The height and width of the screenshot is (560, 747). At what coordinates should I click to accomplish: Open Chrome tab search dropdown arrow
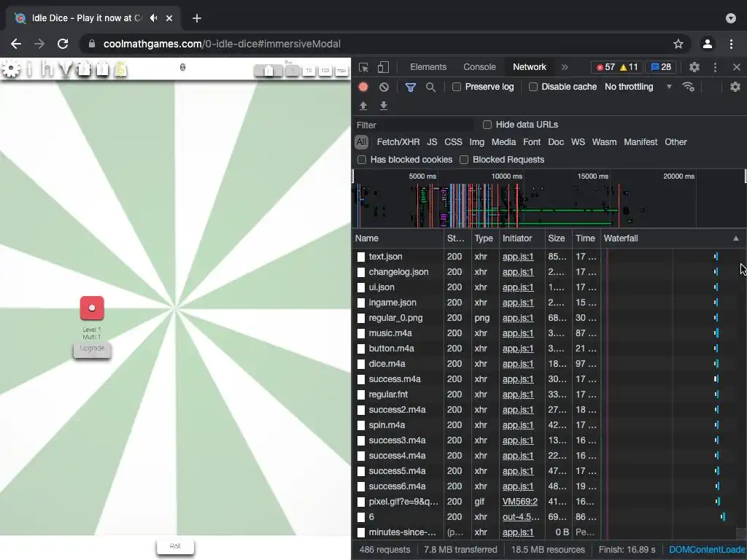click(731, 18)
